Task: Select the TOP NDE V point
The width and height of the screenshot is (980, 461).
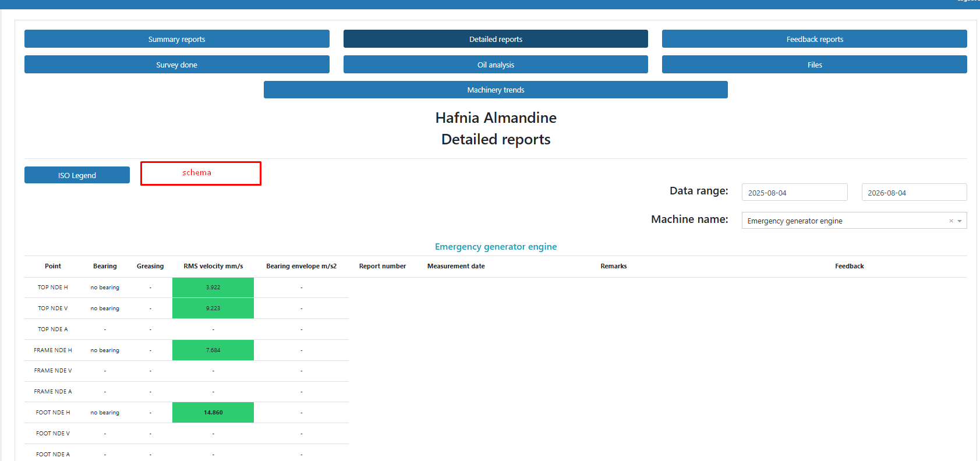Action: (x=53, y=308)
